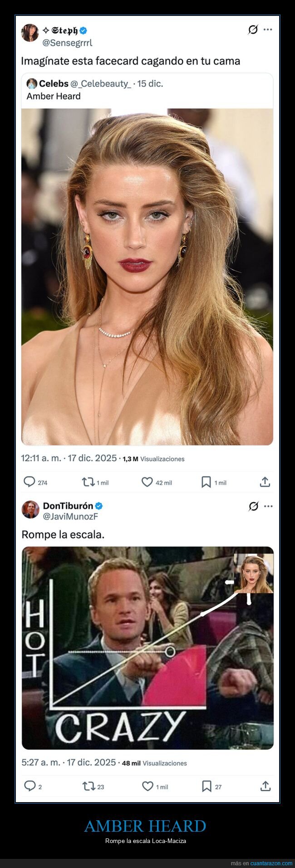Open the @Sensegrrrl profile handle
The image size is (295, 868).
point(67,43)
